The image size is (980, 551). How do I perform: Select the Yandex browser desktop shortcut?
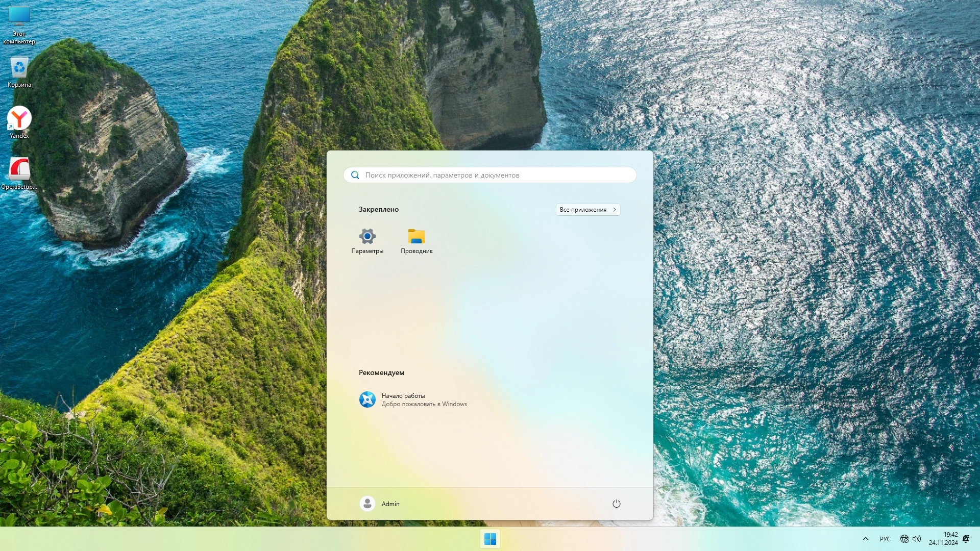(19, 122)
